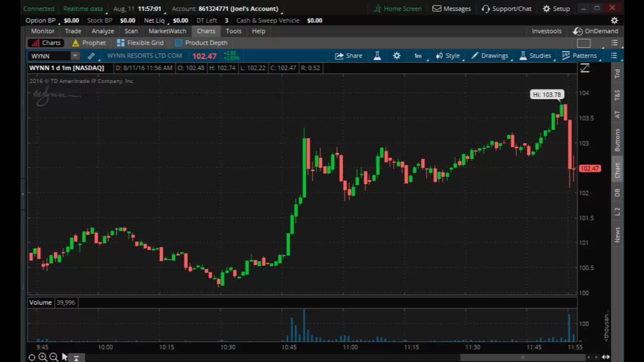The image size is (644, 362).
Task: Click the horizontal chart scrollbar thumb
Action: pos(523,357)
